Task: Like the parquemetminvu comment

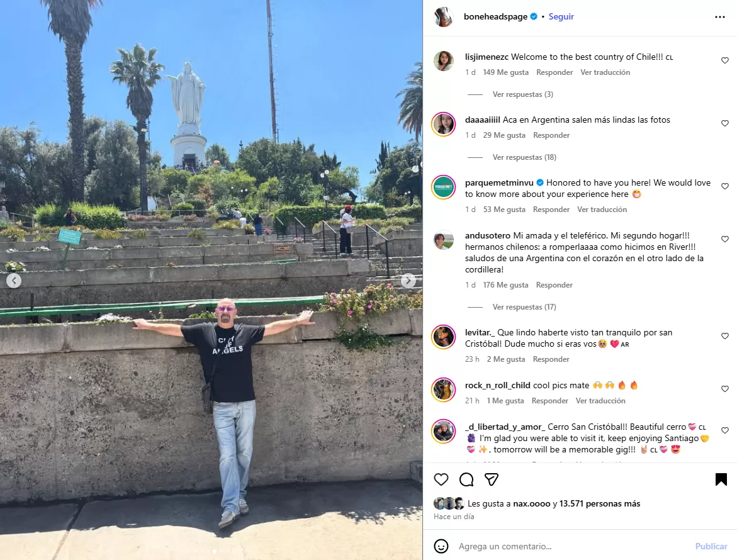Action: [725, 186]
